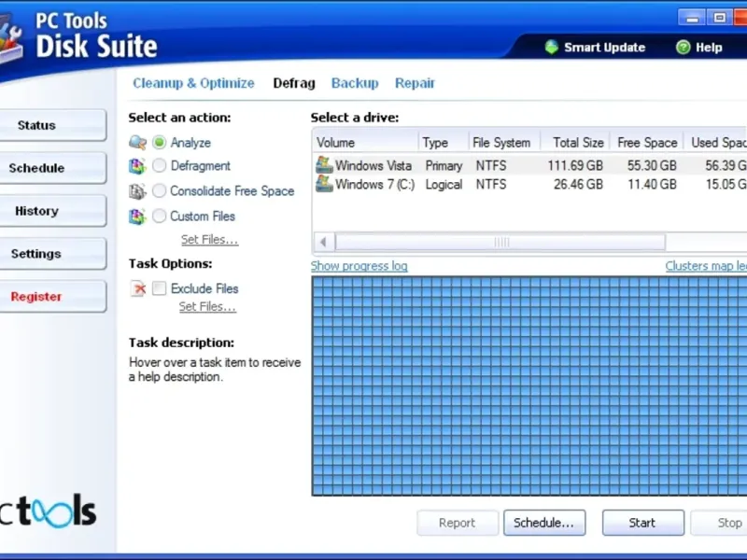Minimize the Disk Suite window
This screenshot has height=560, width=747.
click(x=692, y=19)
